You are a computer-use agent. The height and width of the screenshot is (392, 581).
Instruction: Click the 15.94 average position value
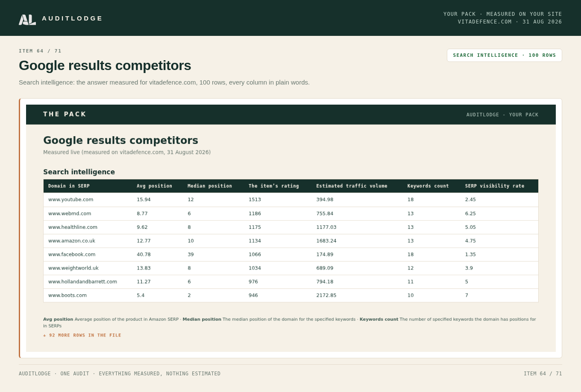point(144,200)
